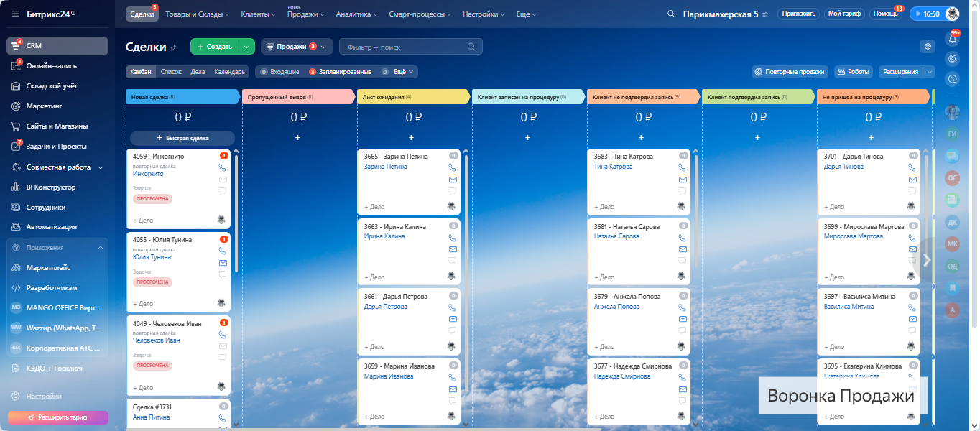980x431 pixels.
Task: Open the Создать button dropdown arrow
Action: click(x=246, y=47)
